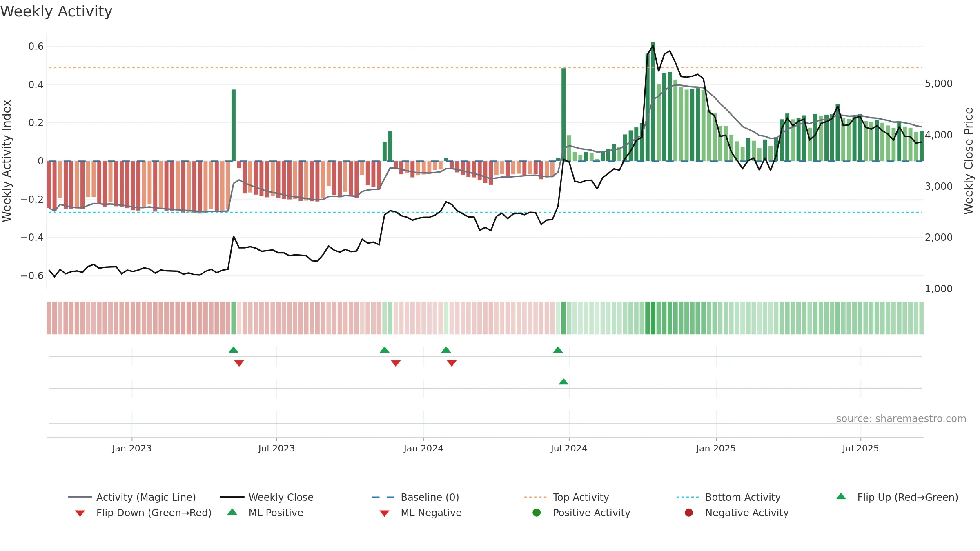Toggle the Baseline (0) legend entry
980x551 pixels.
416,497
